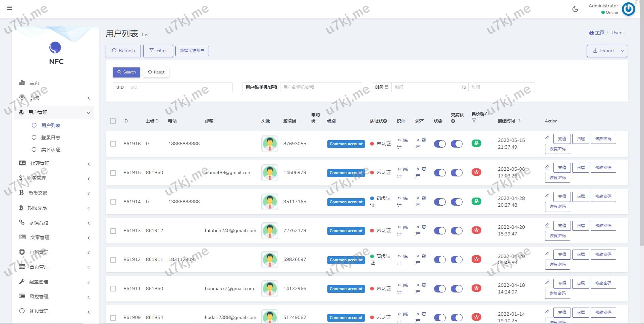
Task: Click the 系统账户 column filter funnel icon
Action: (x=474, y=120)
